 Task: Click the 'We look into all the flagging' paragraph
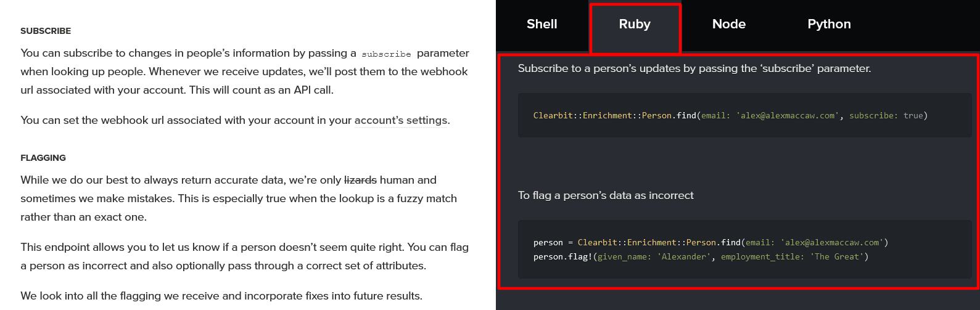221,296
